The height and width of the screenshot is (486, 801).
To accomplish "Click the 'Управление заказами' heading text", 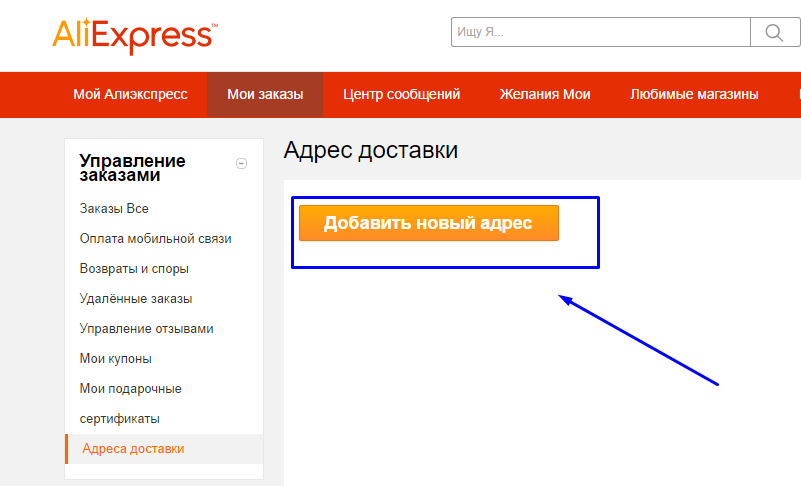I will pos(132,168).
